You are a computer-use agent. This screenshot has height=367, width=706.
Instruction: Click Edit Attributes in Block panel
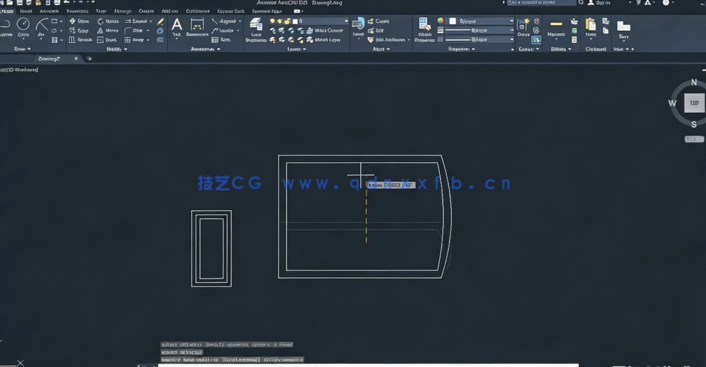(x=388, y=40)
